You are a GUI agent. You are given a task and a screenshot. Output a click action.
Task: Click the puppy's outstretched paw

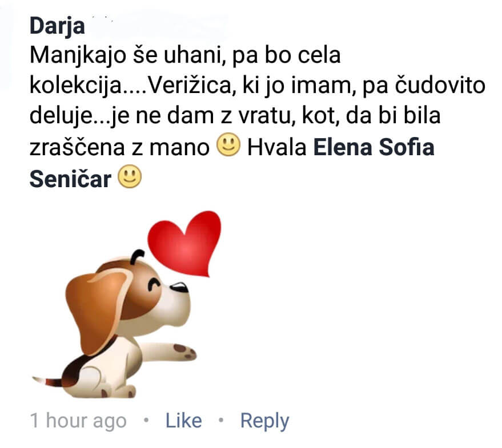point(184,352)
